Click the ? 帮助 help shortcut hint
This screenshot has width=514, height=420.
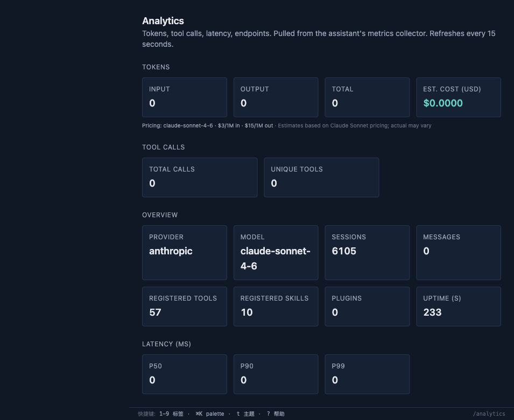click(x=276, y=414)
